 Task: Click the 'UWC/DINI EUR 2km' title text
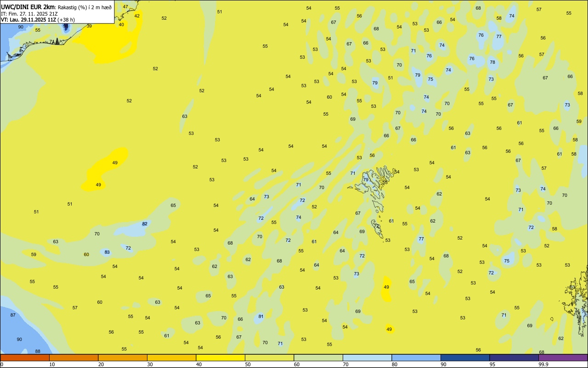[28, 7]
